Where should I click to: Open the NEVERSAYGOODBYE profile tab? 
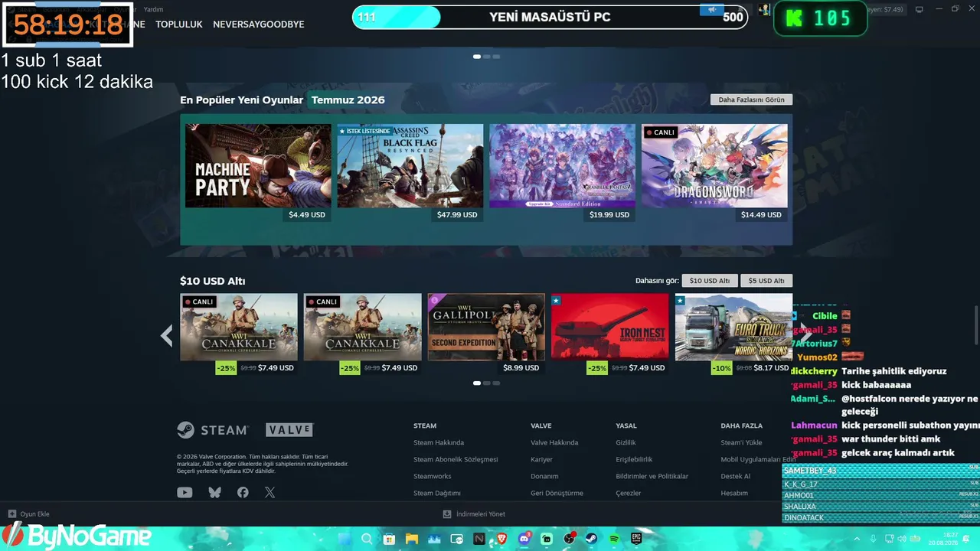tap(259, 24)
